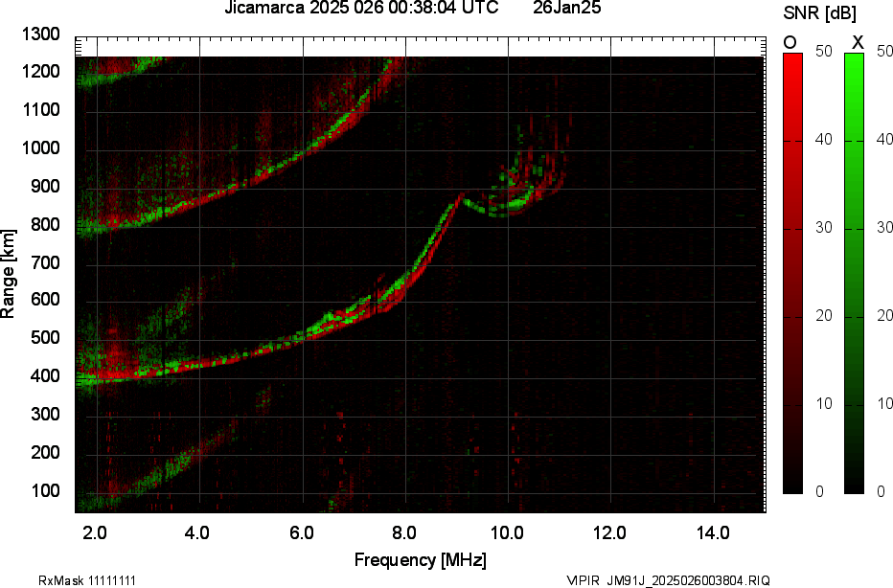The height and width of the screenshot is (588, 893).
Task: Click the RxMask 11111111 text
Action: click(87, 580)
